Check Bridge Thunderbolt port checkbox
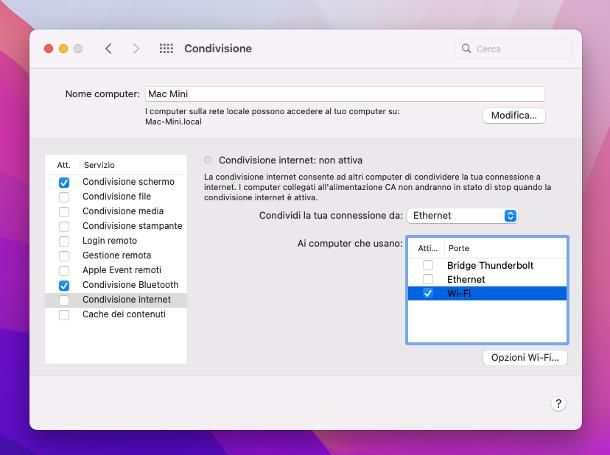Image resolution: width=610 pixels, height=455 pixels. 428,265
